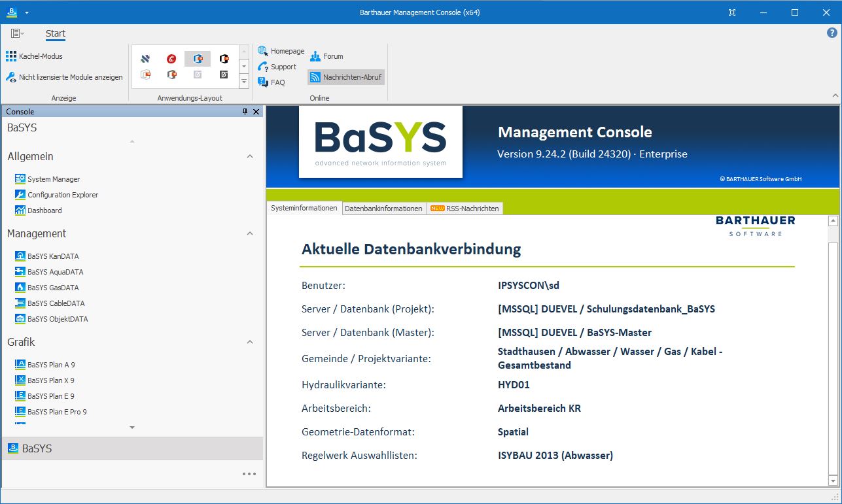
Task: Choose the light Office layout in second row
Action: [x=145, y=75]
